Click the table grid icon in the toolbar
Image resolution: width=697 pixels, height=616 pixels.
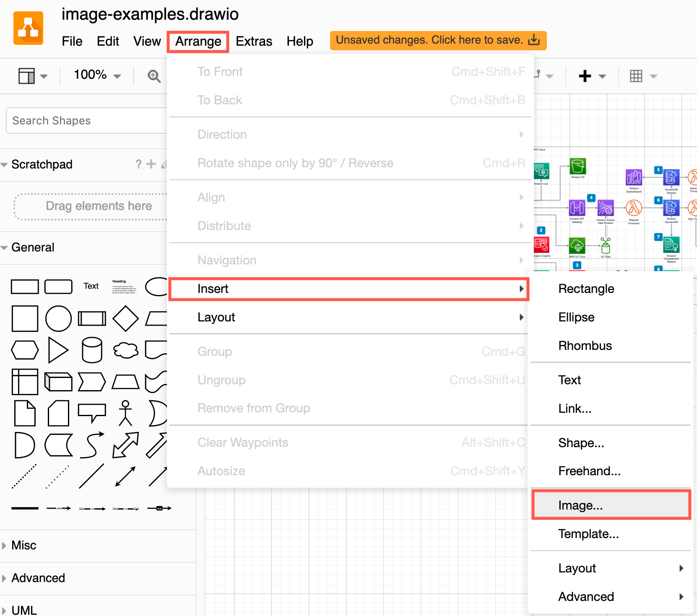click(636, 76)
